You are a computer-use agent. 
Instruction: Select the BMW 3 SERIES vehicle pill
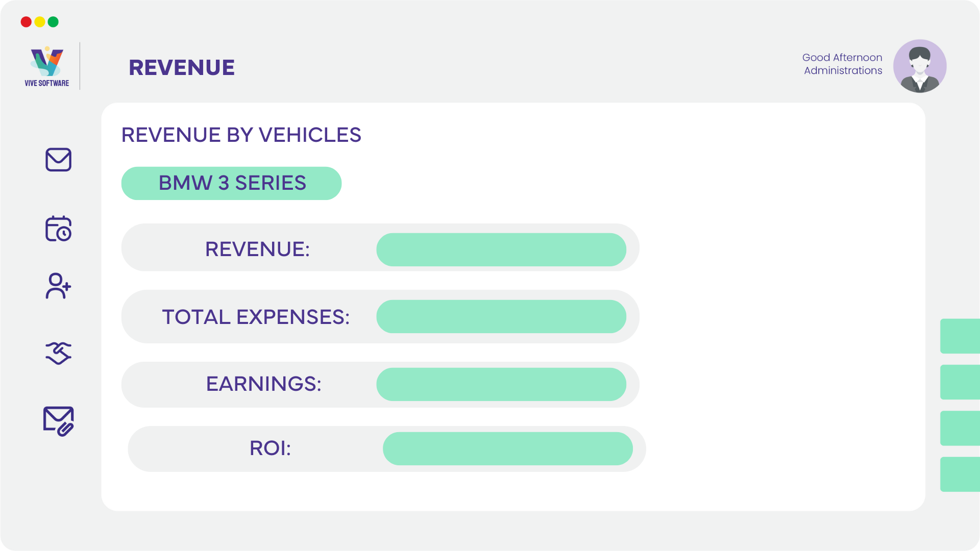click(x=231, y=183)
